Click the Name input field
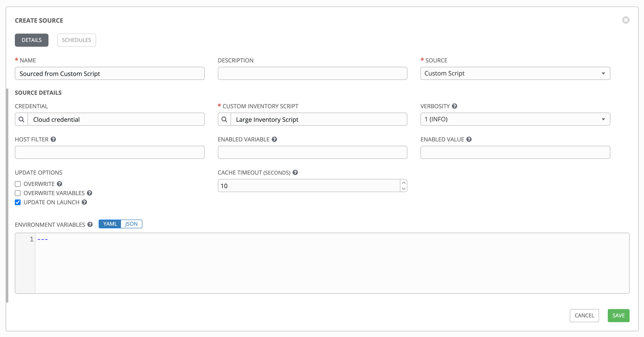 (109, 73)
